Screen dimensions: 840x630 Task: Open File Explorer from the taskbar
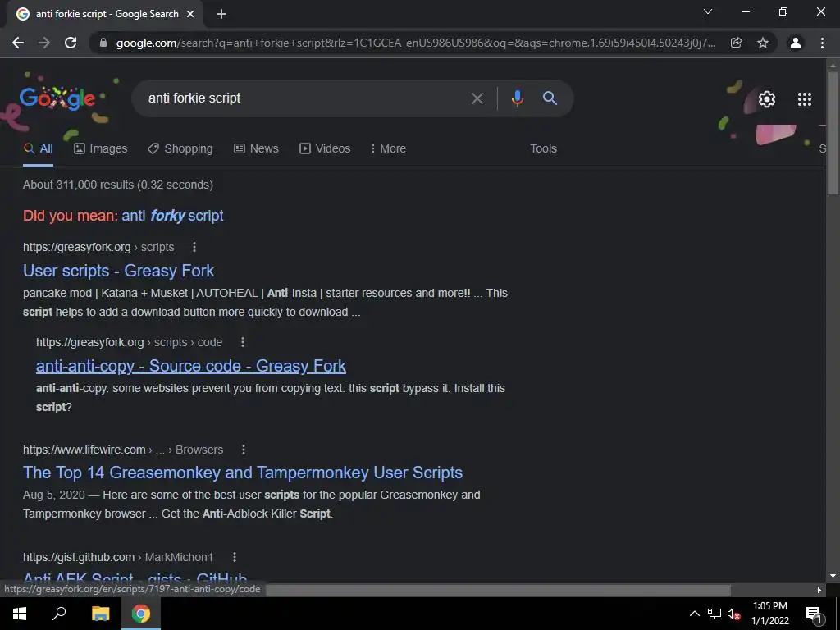(100, 614)
